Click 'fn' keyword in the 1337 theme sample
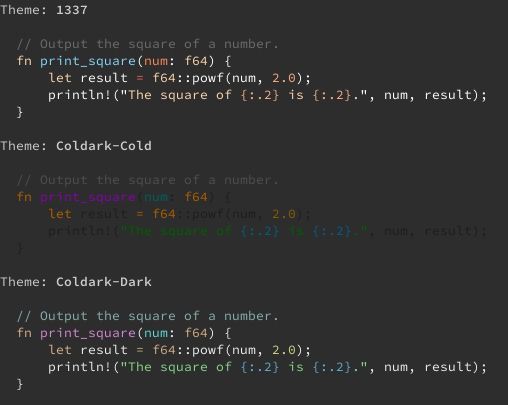The height and width of the screenshot is (405, 508). tap(24, 61)
